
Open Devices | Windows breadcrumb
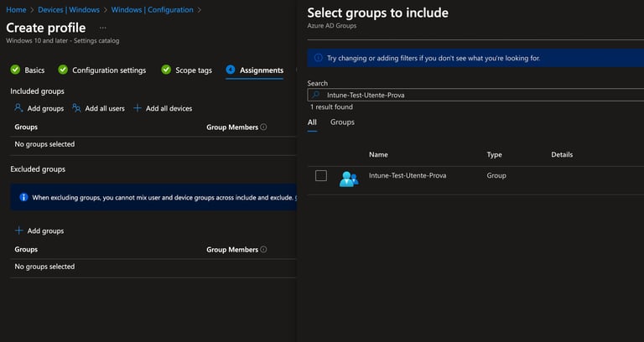coord(69,10)
